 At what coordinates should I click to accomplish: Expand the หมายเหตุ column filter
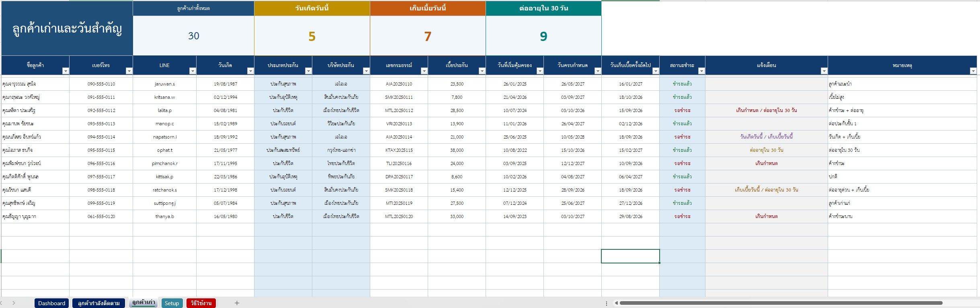973,71
